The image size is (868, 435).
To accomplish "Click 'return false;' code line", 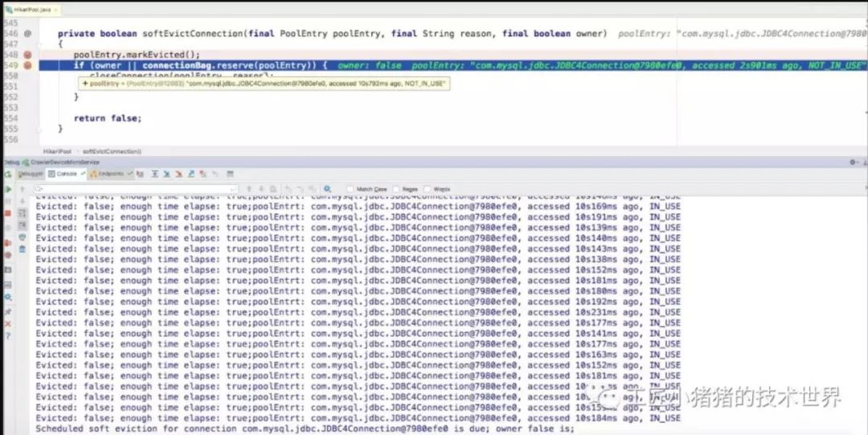I will [108, 118].
